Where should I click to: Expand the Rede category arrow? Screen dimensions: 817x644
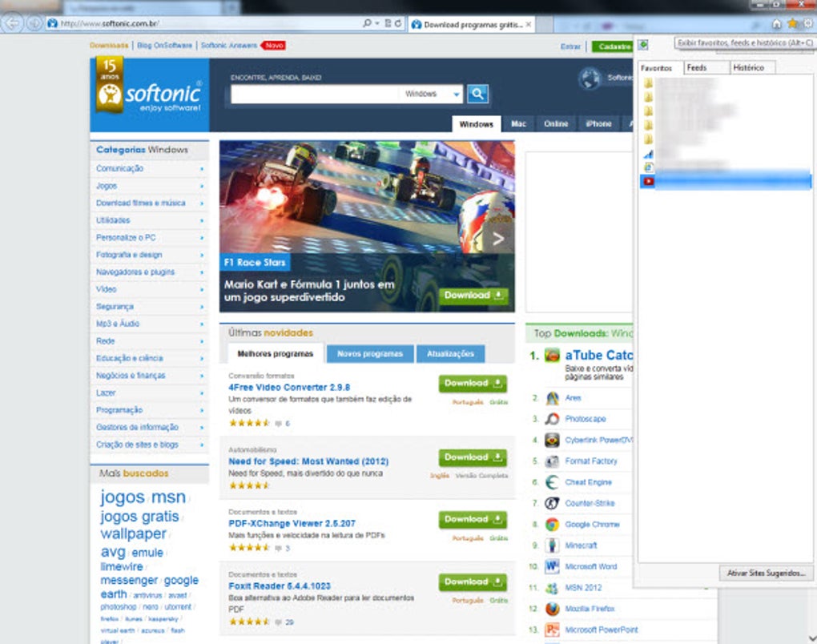pyautogui.click(x=202, y=341)
